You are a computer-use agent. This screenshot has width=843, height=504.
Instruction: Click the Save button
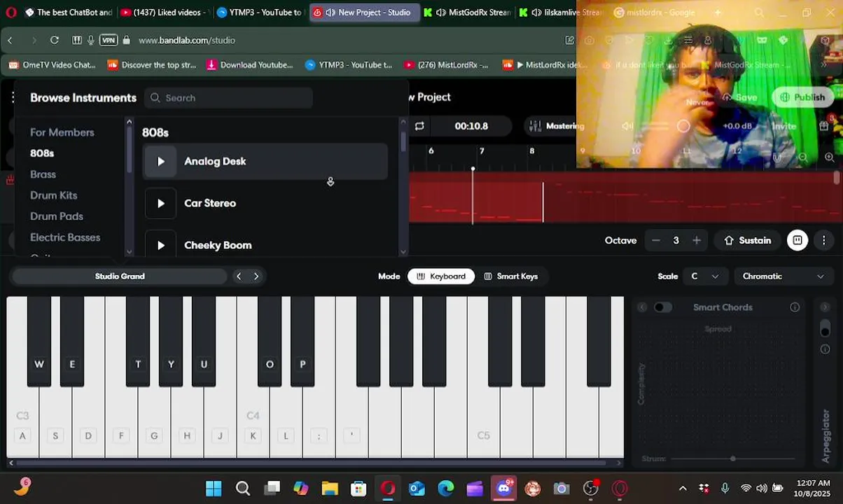(x=739, y=97)
